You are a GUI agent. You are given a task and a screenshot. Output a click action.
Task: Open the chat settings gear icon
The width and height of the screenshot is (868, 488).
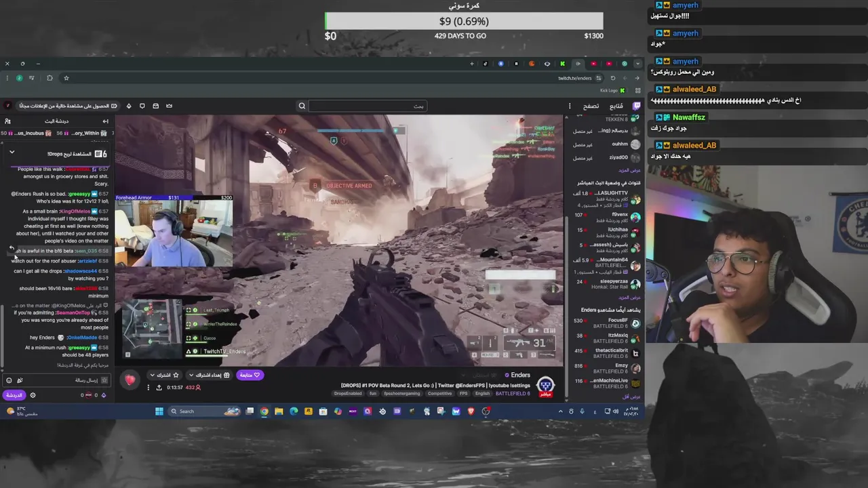point(33,395)
